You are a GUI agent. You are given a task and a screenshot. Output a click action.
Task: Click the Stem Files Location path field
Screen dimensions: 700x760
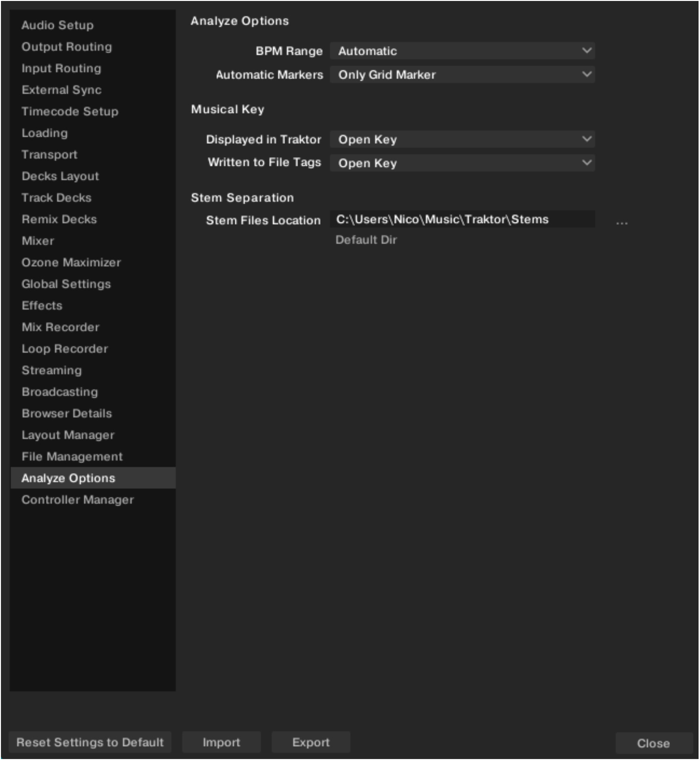pos(462,219)
